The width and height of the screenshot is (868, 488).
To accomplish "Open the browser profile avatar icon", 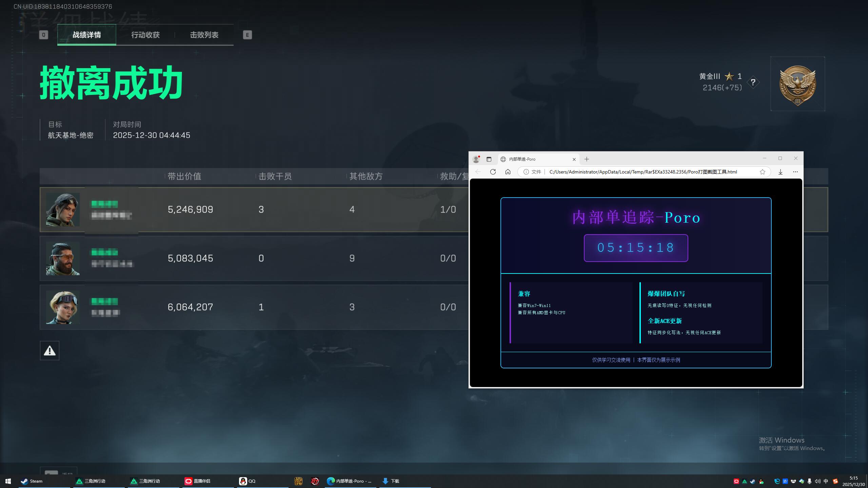I will (476, 159).
